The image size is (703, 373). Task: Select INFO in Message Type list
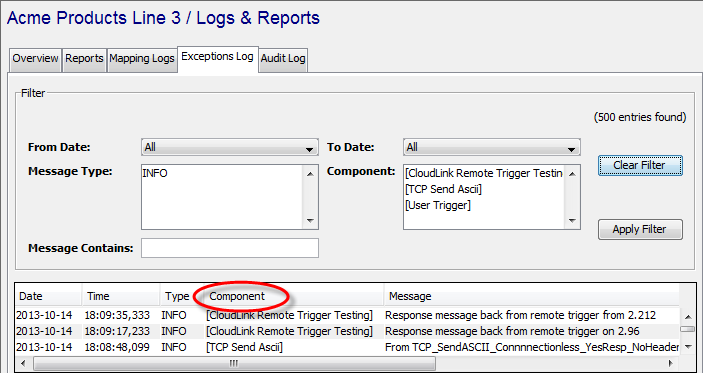(x=155, y=173)
